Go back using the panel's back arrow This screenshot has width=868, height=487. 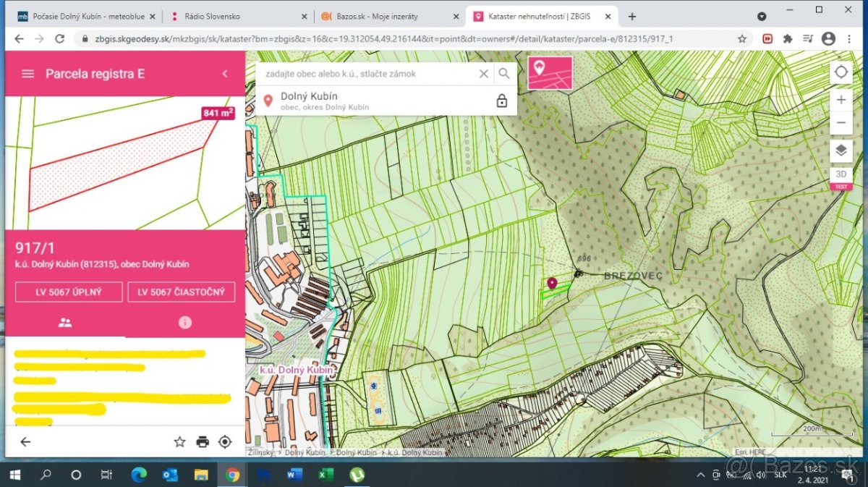click(x=25, y=442)
